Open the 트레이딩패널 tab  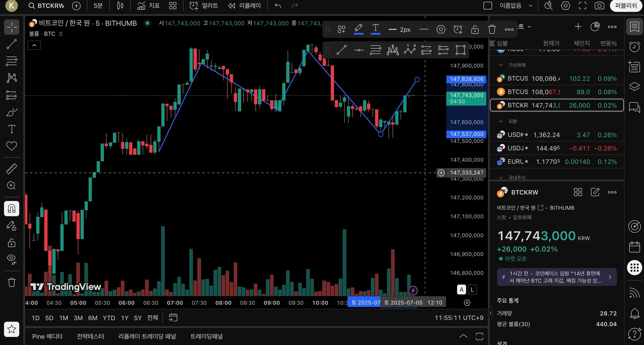[207, 336]
